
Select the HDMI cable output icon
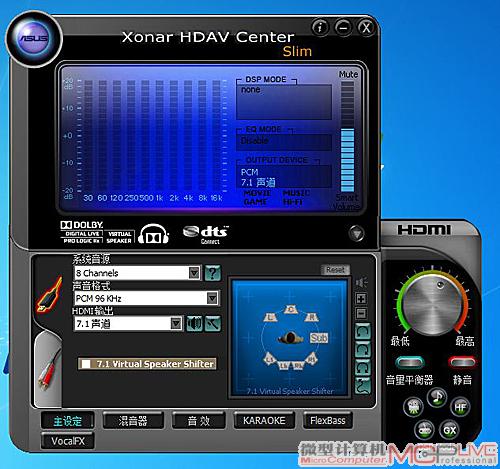click(50, 295)
